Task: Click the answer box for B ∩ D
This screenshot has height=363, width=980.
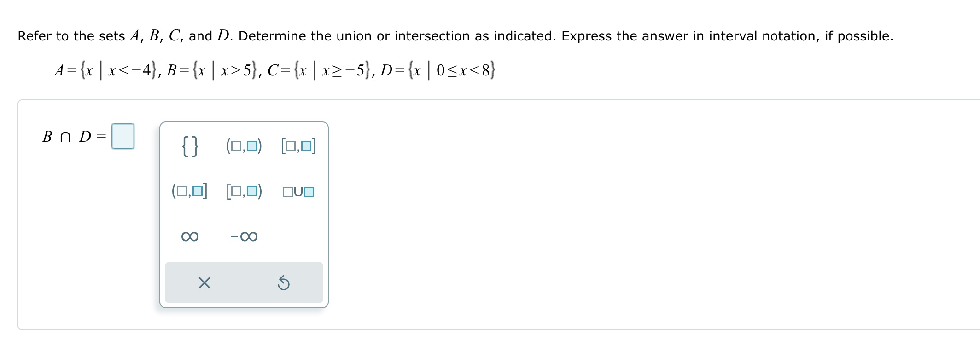Action: coord(122,136)
